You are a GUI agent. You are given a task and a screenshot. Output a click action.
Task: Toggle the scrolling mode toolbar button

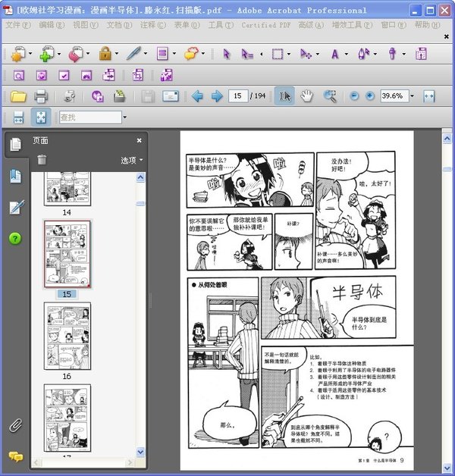[18, 117]
